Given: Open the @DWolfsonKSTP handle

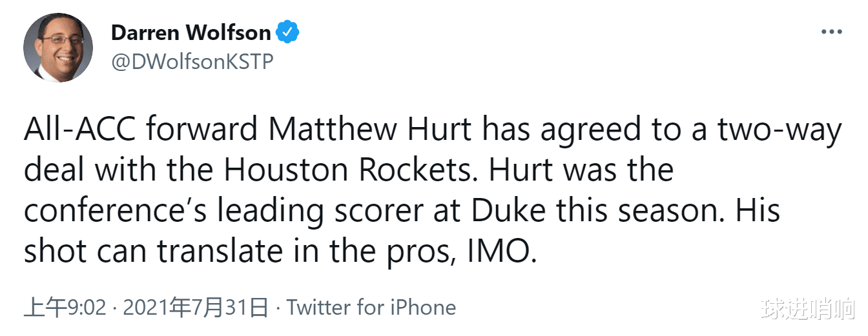Looking at the screenshot, I should [x=192, y=62].
